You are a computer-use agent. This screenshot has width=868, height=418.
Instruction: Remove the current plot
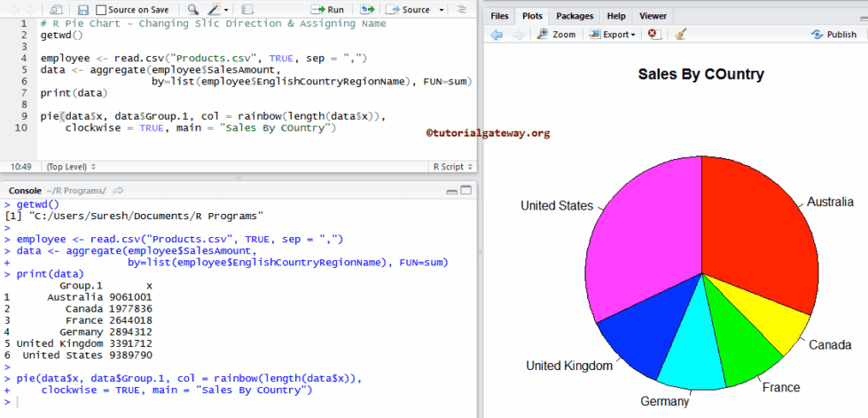[654, 35]
